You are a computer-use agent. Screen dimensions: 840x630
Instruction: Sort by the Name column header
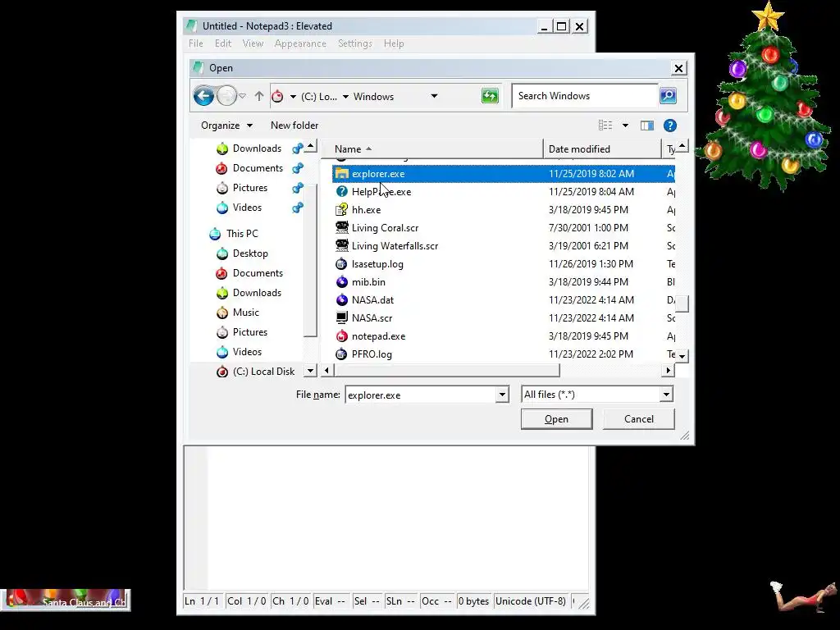tap(431, 149)
